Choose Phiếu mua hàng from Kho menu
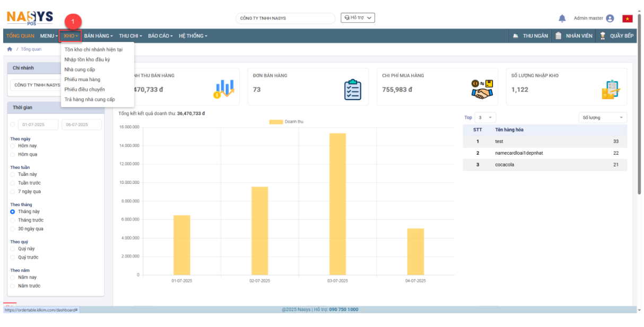 tap(82, 79)
